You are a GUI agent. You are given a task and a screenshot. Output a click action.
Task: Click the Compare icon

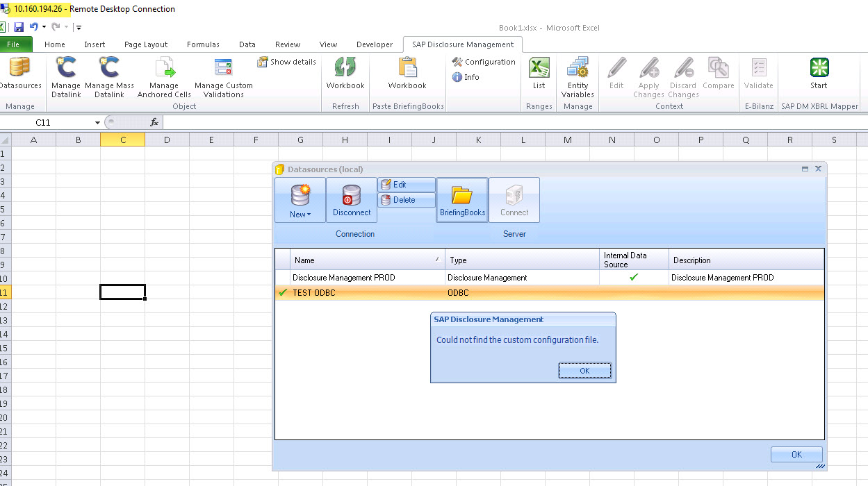pyautogui.click(x=719, y=74)
